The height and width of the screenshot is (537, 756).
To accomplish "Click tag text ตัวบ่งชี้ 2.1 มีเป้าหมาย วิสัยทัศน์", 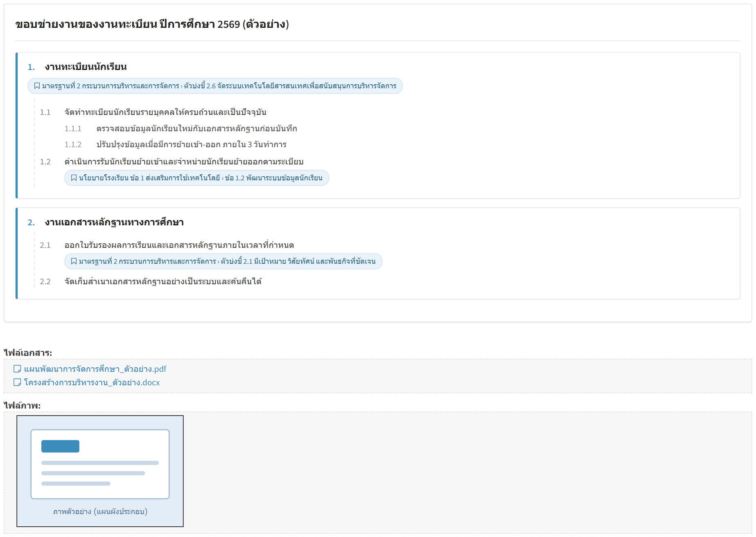I will [298, 261].
